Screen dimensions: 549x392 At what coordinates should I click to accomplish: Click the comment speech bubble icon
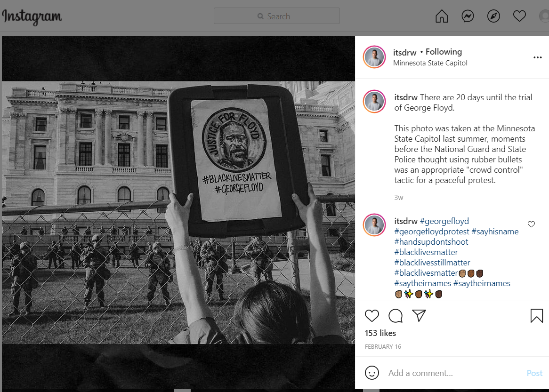pos(396,316)
